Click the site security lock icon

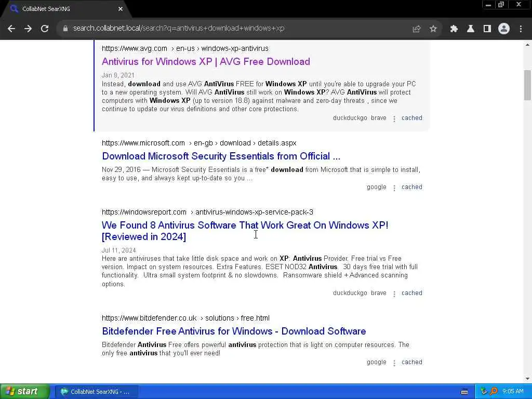pyautogui.click(x=65, y=29)
